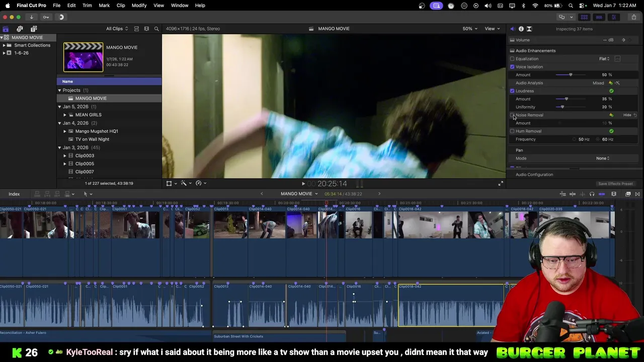Open the audio analysis magic wand button

[617, 83]
